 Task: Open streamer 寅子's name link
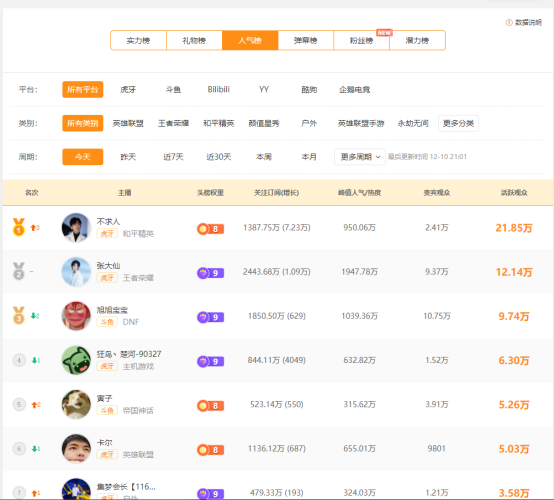[x=105, y=398]
